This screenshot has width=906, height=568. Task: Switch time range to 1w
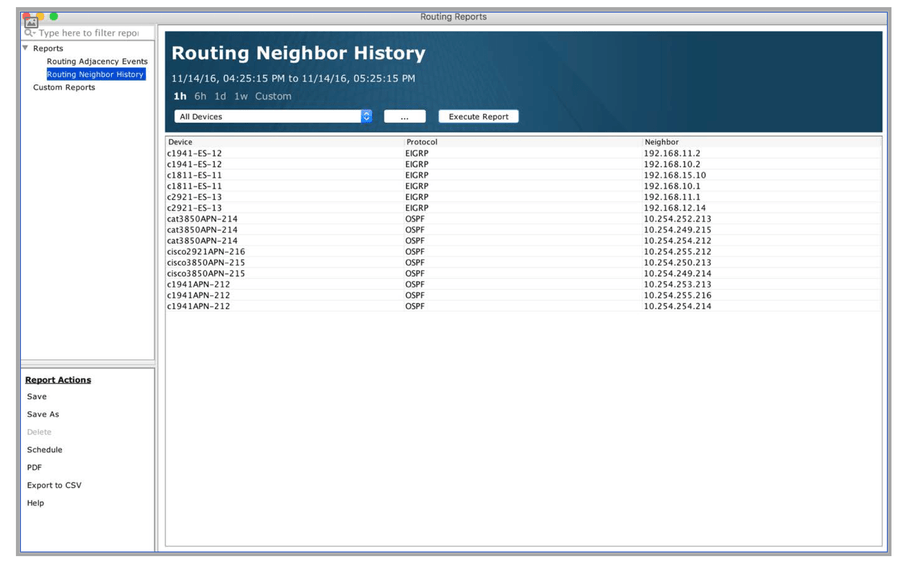(x=241, y=96)
